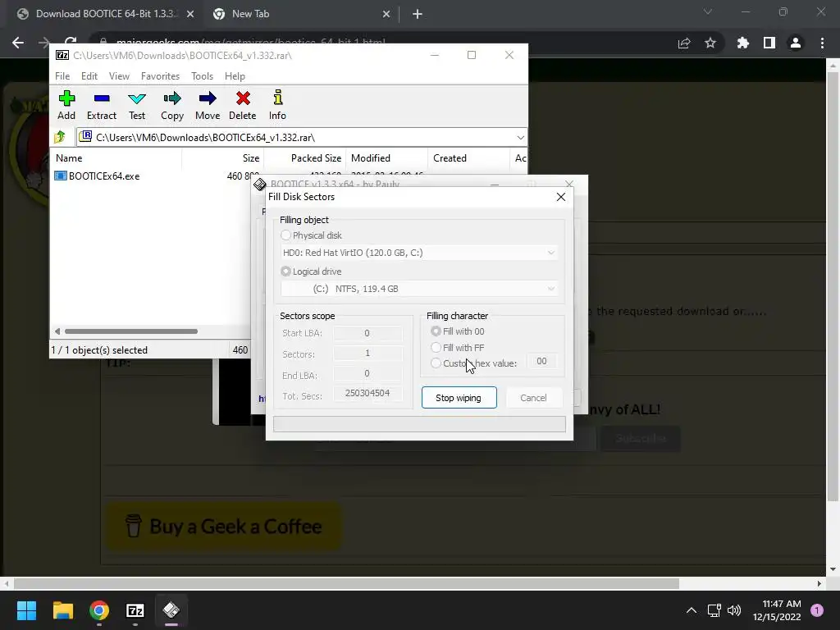Select Logical drive radio button
840x630 pixels.
click(285, 272)
